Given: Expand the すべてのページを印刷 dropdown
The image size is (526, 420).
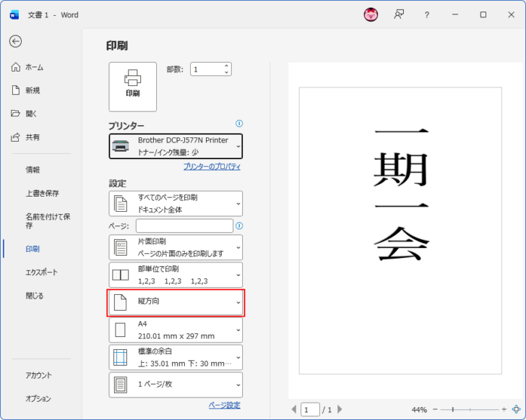Looking at the screenshot, I should [176, 203].
